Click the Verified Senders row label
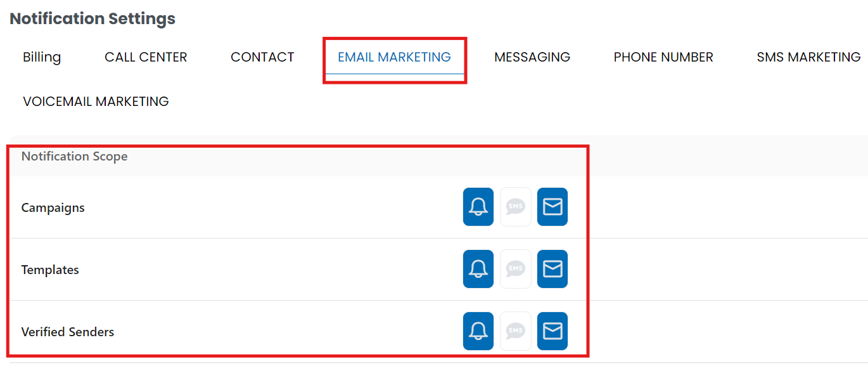This screenshot has width=868, height=373. click(68, 332)
